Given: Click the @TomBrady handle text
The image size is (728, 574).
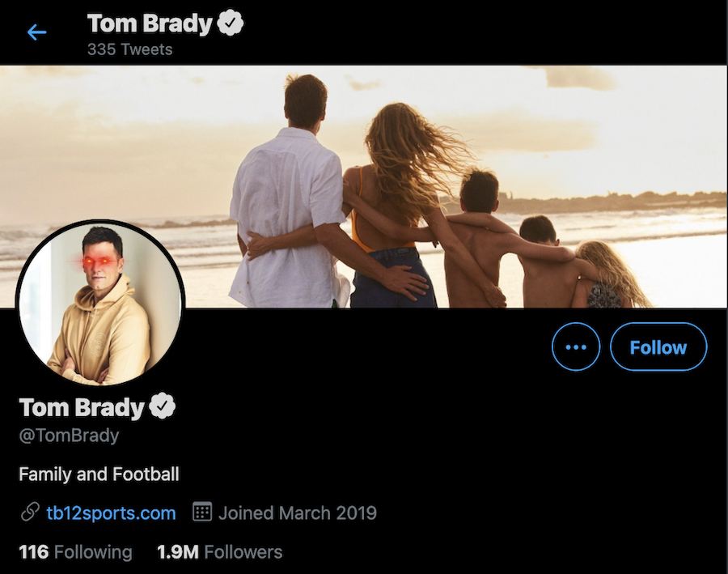Looking at the screenshot, I should point(69,436).
